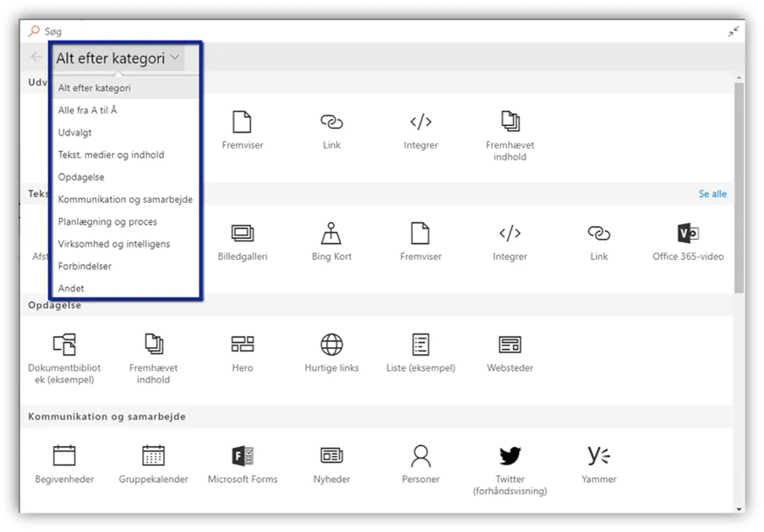Collapse the Alt efter kategori dropdown

coord(117,58)
